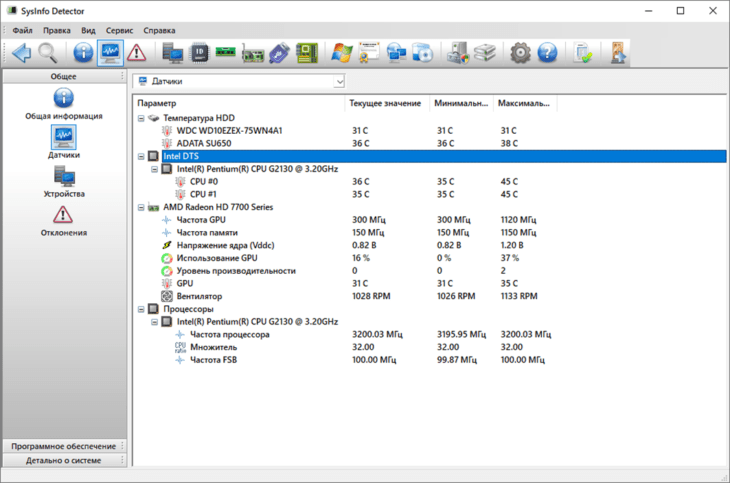
Task: Select the sensors monitor toolbar icon
Action: tap(110, 53)
